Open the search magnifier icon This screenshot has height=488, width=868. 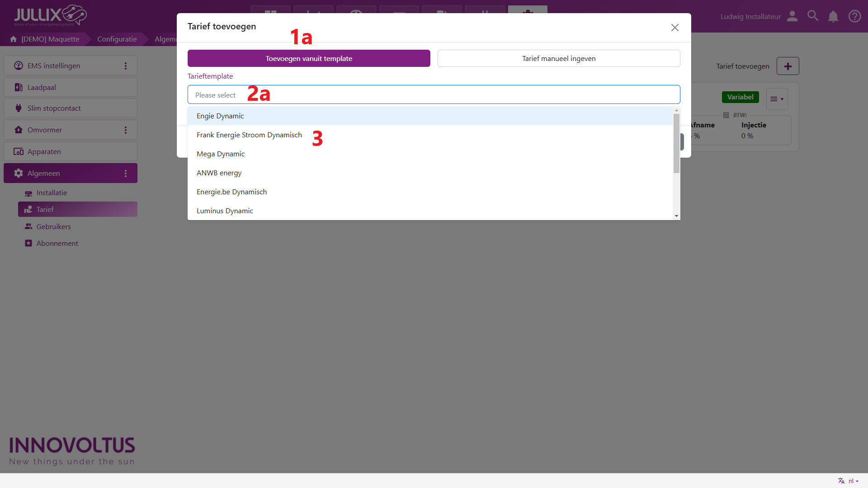[813, 16]
